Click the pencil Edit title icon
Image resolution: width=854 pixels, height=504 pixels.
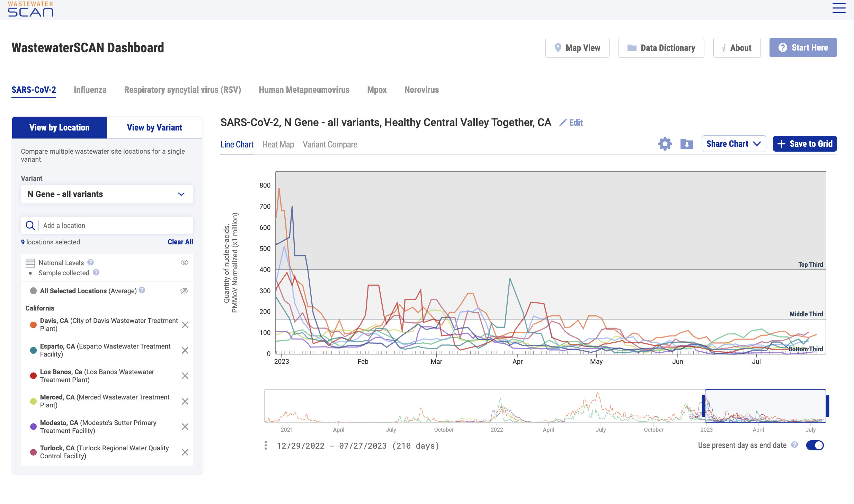[x=563, y=123]
